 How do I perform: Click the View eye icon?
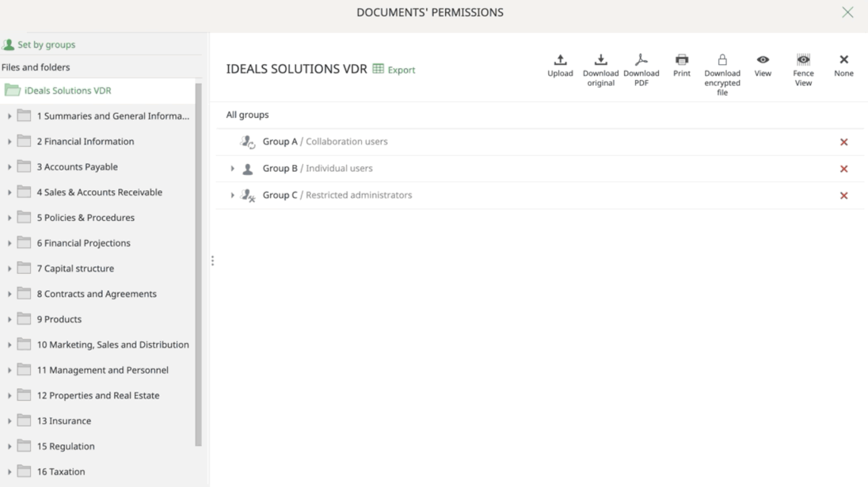(763, 60)
